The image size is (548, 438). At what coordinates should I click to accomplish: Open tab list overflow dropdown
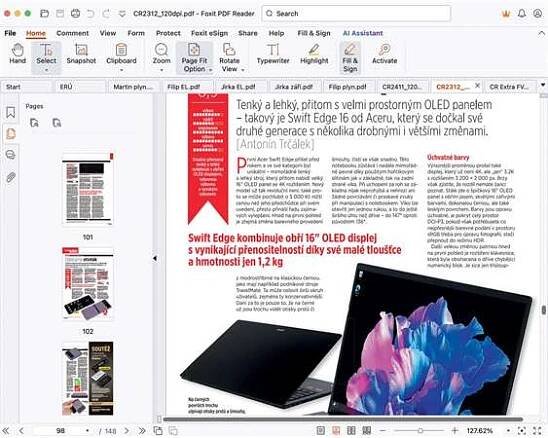(543, 85)
